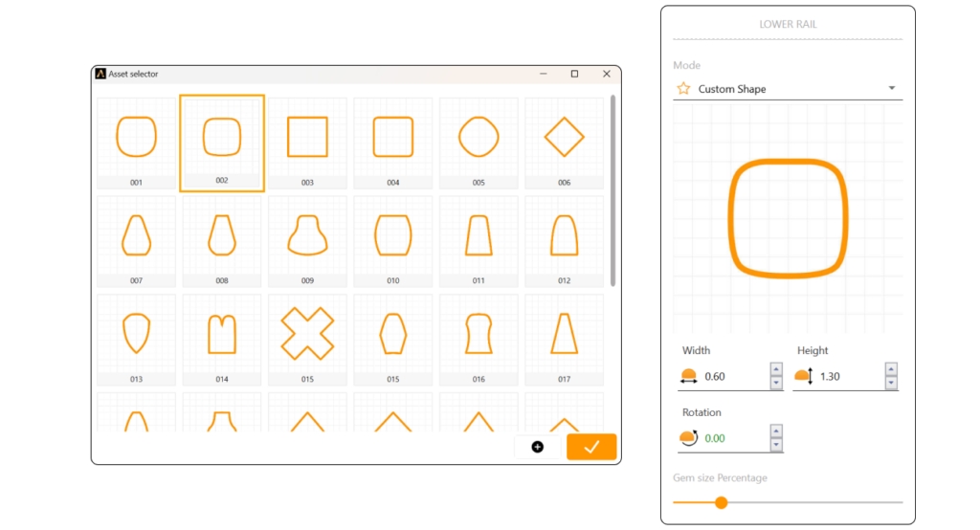This screenshot has width=980, height=530.
Task: Pick shape asset 016
Action: (x=479, y=340)
